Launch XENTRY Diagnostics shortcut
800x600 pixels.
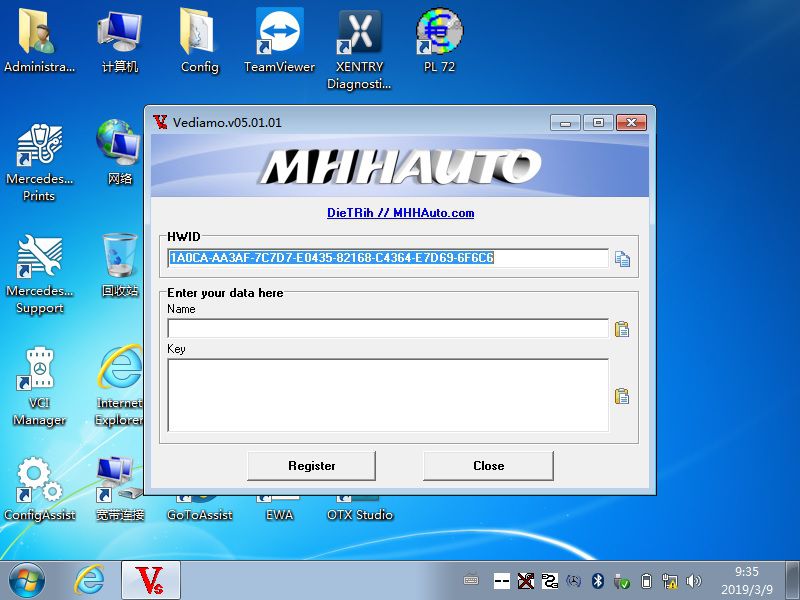pyautogui.click(x=359, y=48)
